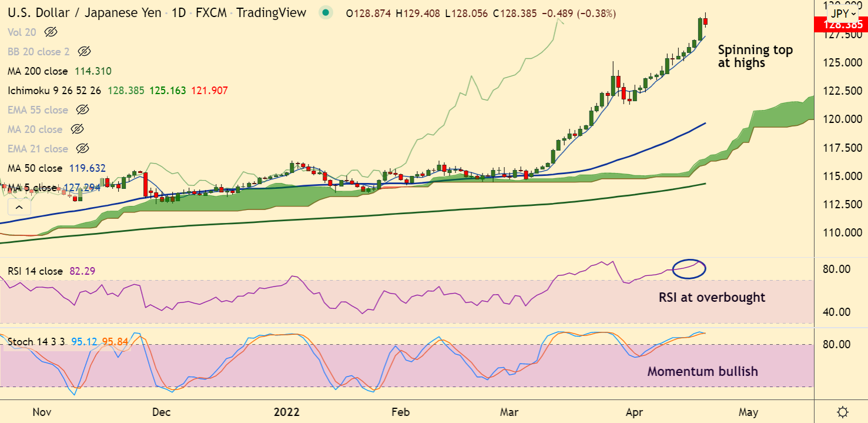Click the Stoch value 95.84
The height and width of the screenshot is (423, 868).
115,341
